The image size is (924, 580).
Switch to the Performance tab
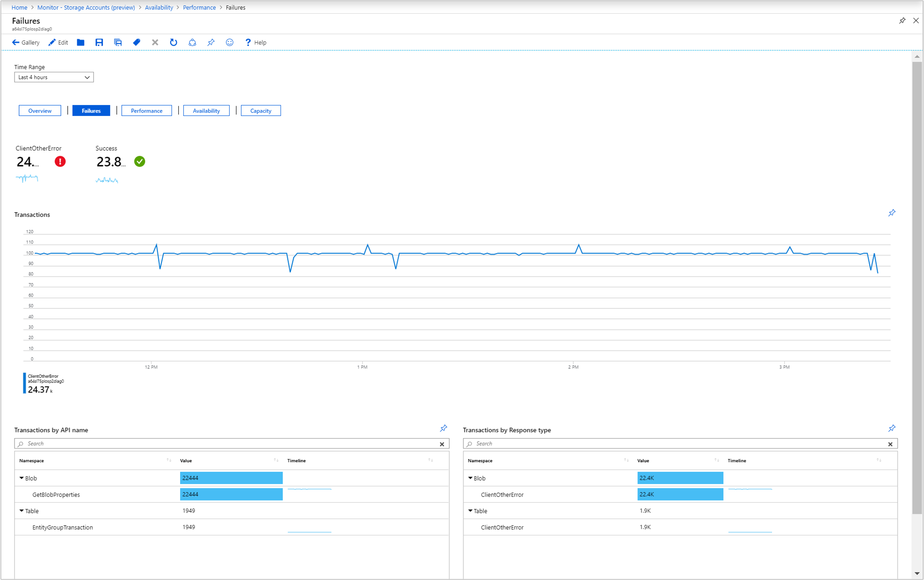[x=146, y=110]
